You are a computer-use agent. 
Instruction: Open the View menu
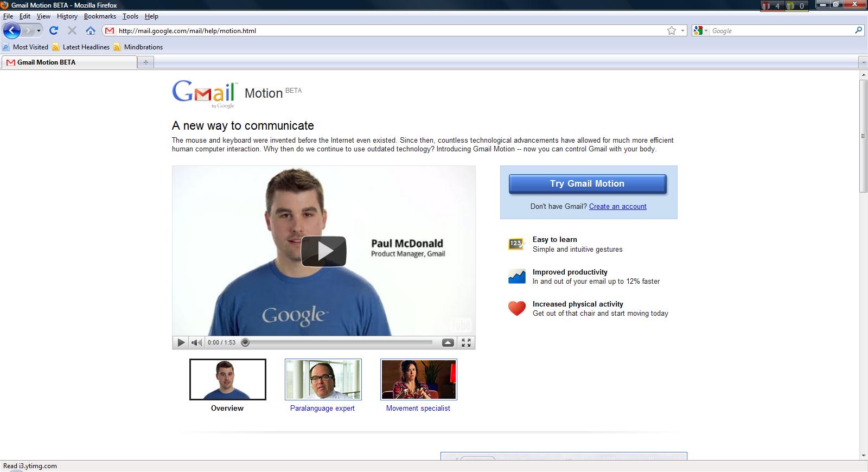tap(43, 16)
